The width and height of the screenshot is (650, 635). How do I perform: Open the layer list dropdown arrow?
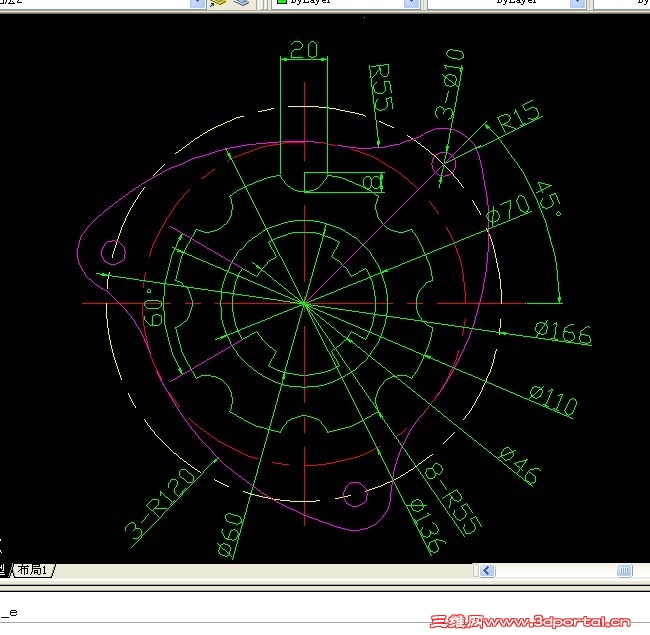coord(197,3)
